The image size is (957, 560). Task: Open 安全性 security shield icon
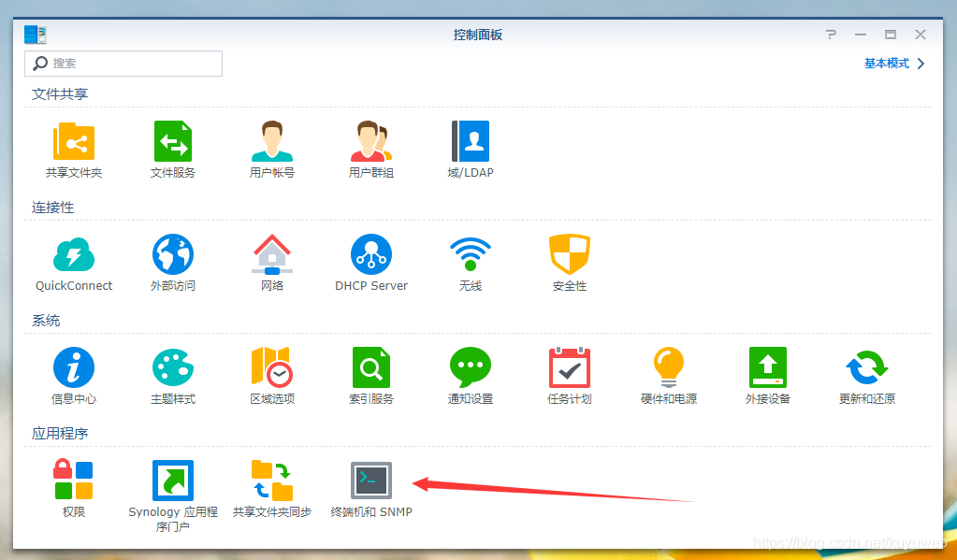click(x=570, y=254)
